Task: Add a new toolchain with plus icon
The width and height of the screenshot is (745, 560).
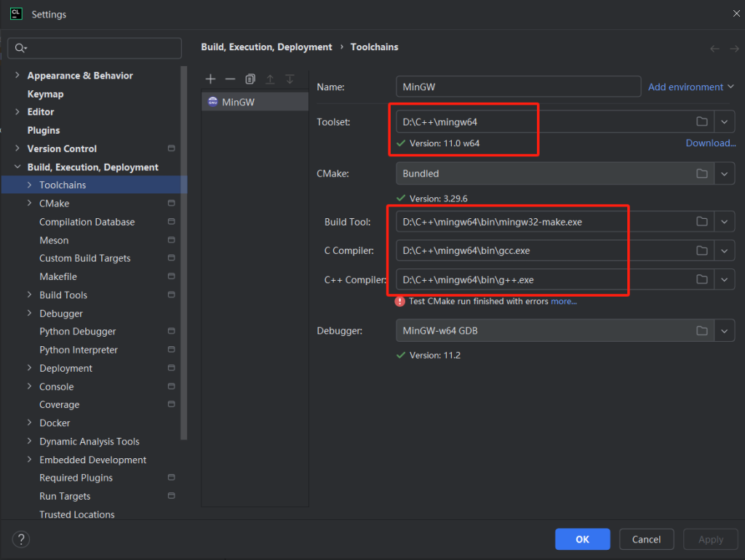Action: (x=210, y=79)
